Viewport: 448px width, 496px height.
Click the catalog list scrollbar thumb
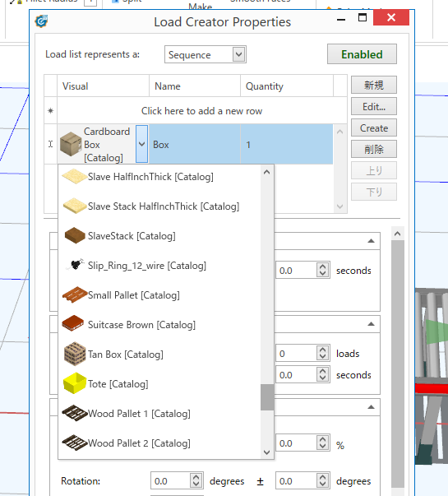(267, 397)
